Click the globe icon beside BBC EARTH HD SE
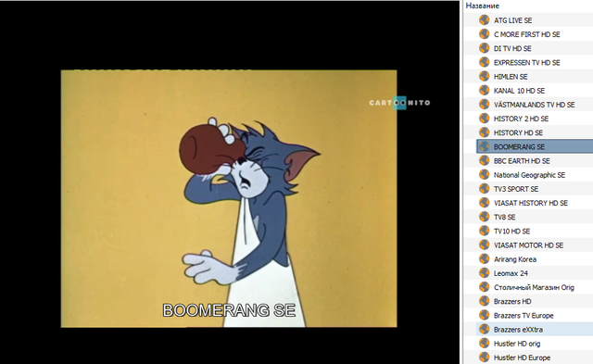The image size is (593, 364). tap(484, 160)
